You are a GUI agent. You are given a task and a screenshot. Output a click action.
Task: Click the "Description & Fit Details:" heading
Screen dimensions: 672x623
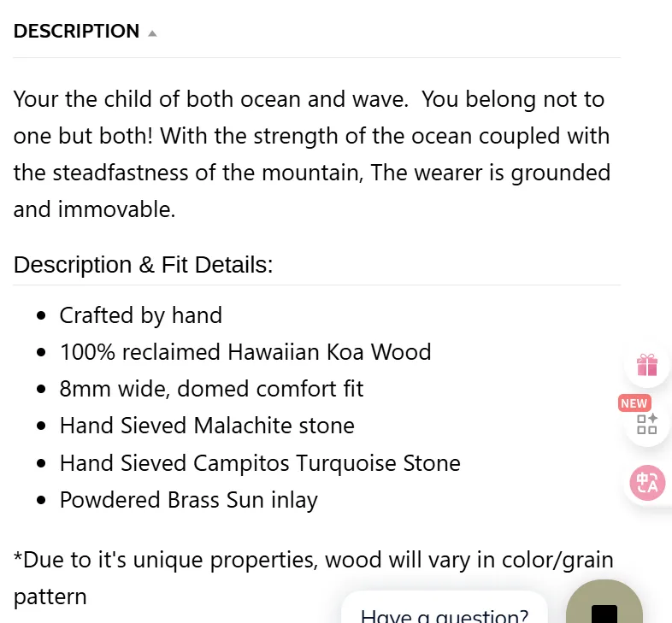tap(143, 264)
